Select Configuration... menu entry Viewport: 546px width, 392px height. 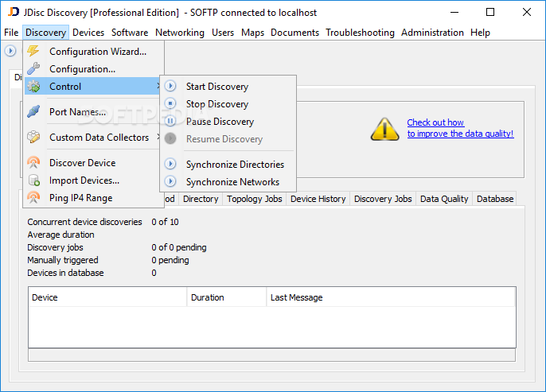point(94,69)
